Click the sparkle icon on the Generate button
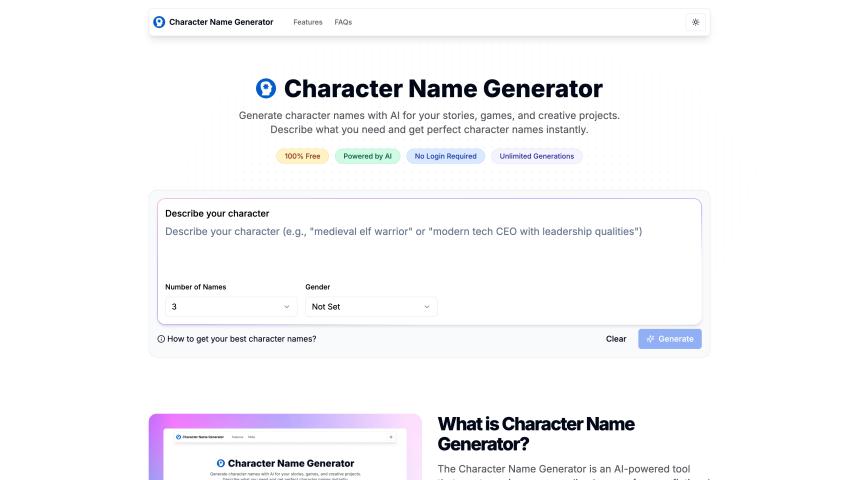 (x=650, y=339)
